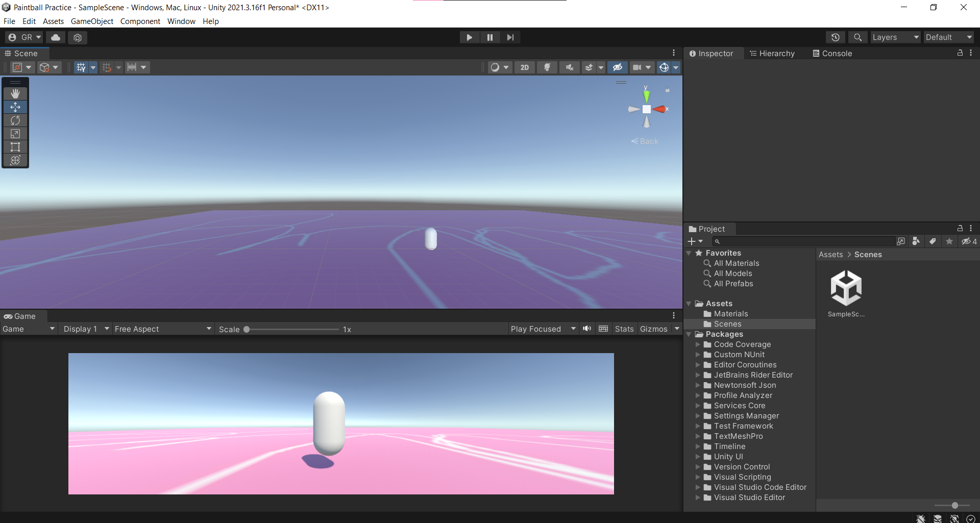Viewport: 980px width, 523px height.
Task: Open the GR account dropdown
Action: 24,37
